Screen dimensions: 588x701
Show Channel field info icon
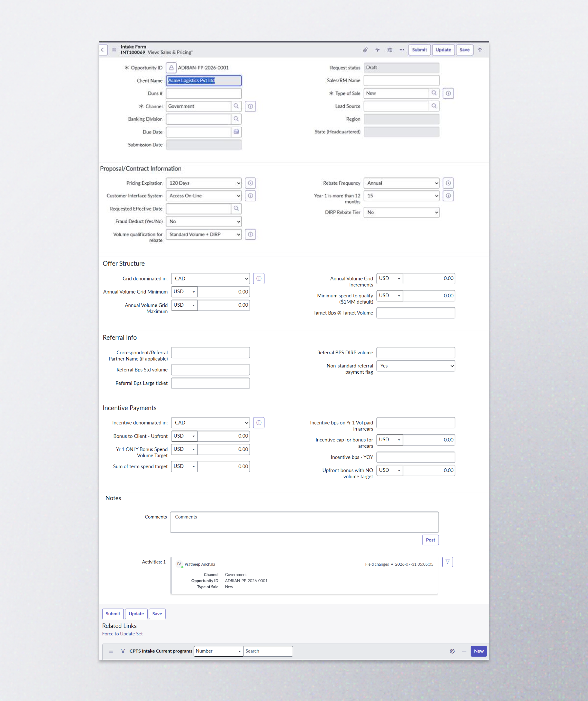click(x=250, y=106)
